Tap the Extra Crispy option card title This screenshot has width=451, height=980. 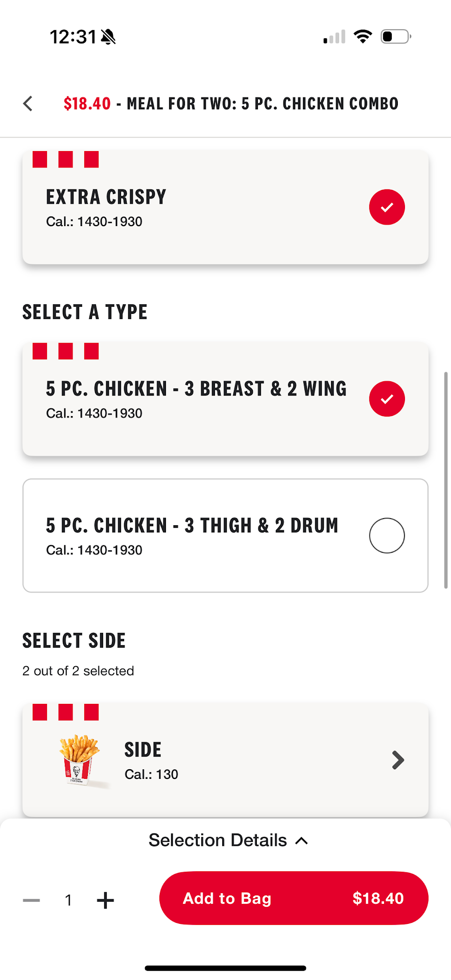point(106,197)
